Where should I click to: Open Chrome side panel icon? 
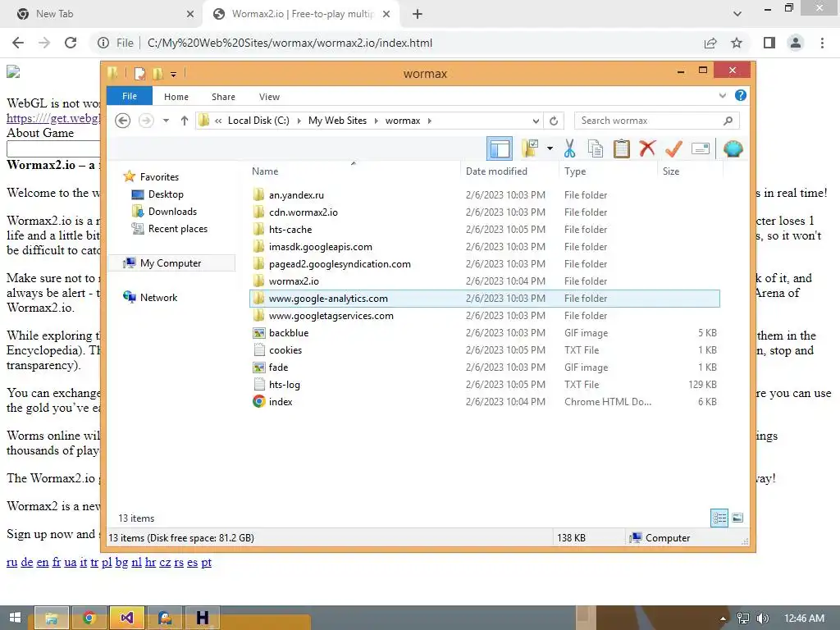(x=769, y=43)
